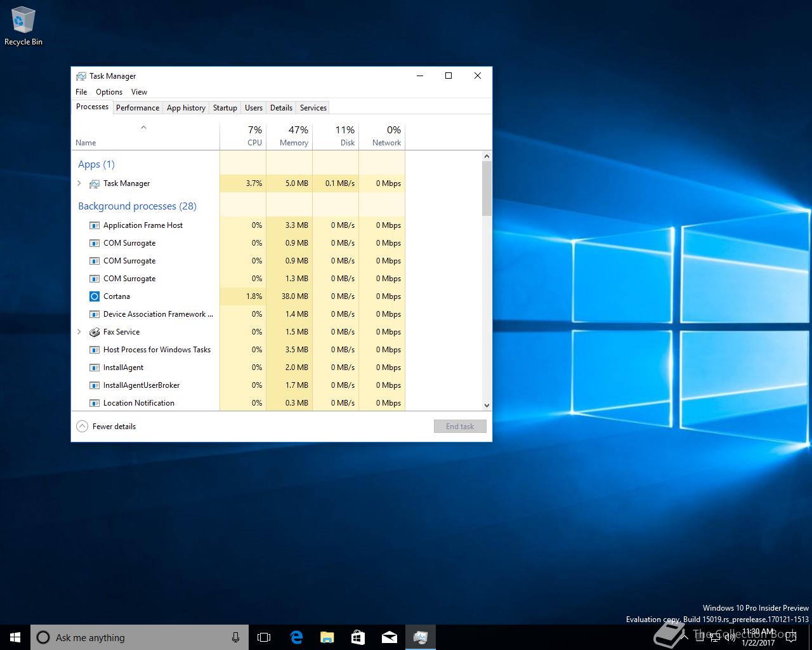Select the InstallAgentUserBroker process name

pyautogui.click(x=141, y=385)
